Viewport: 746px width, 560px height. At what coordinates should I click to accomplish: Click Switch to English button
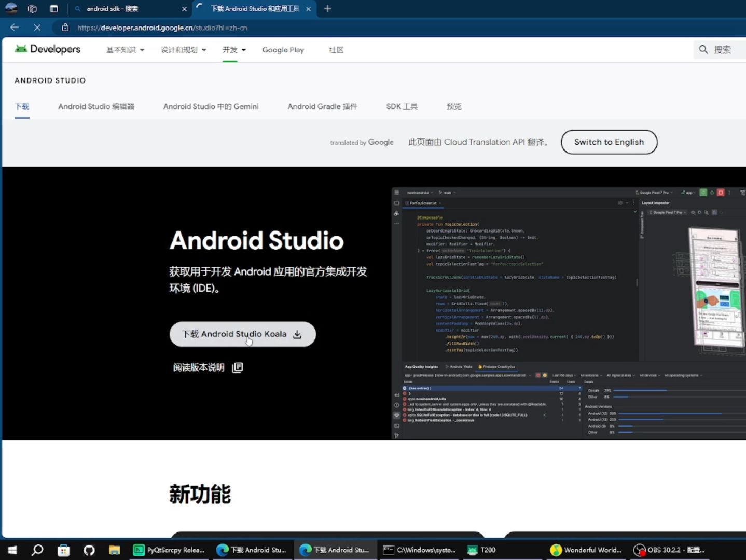click(609, 142)
